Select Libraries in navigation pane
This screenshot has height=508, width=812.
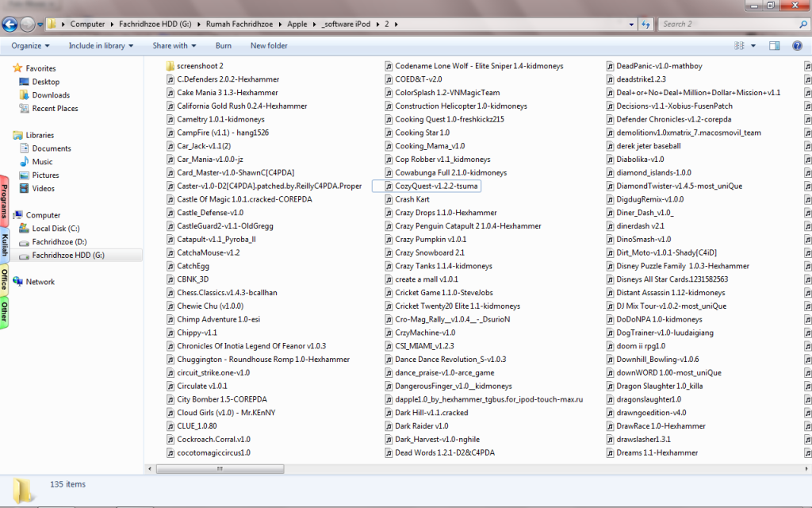point(40,135)
